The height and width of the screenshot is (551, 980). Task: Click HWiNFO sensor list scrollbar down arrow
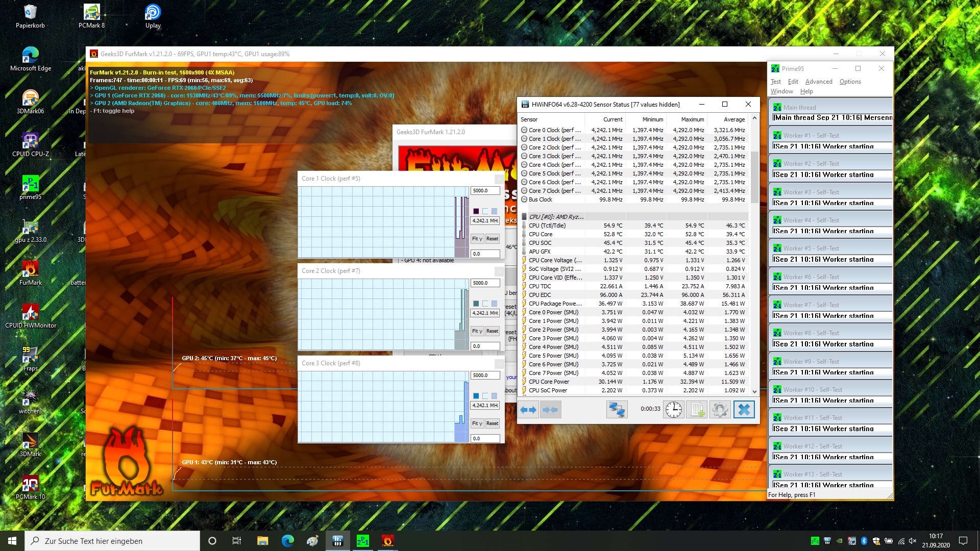[x=754, y=391]
